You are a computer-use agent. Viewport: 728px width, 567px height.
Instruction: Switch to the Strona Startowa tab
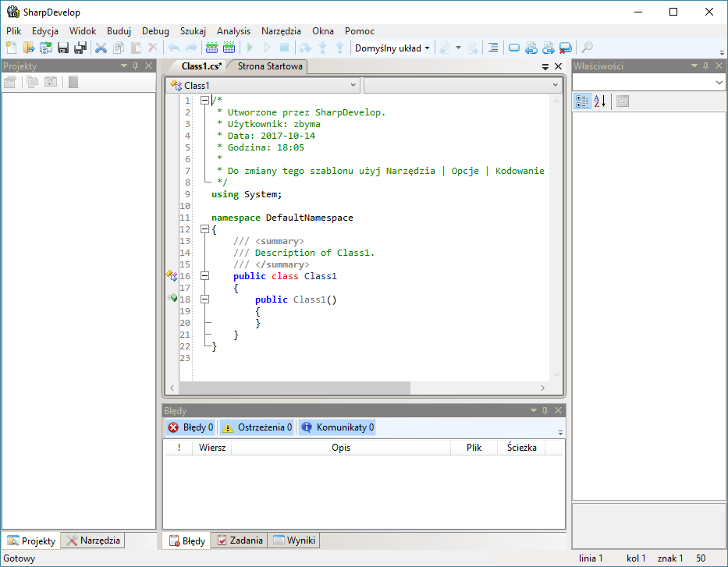tap(270, 66)
